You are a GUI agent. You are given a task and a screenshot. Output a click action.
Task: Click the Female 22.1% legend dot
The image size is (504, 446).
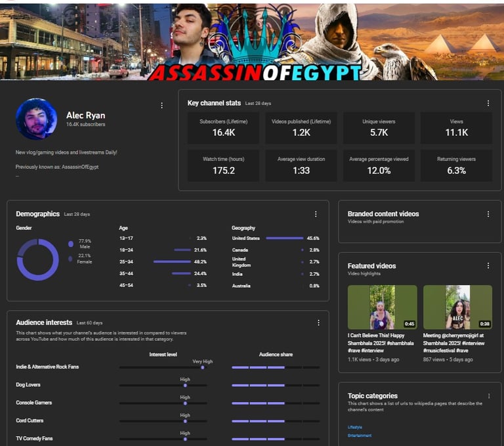click(70, 259)
